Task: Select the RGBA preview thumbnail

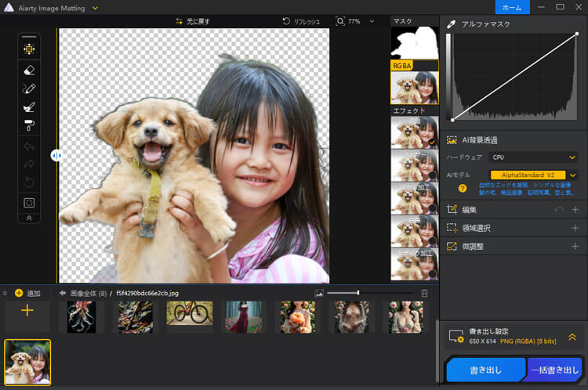Action: (415, 88)
